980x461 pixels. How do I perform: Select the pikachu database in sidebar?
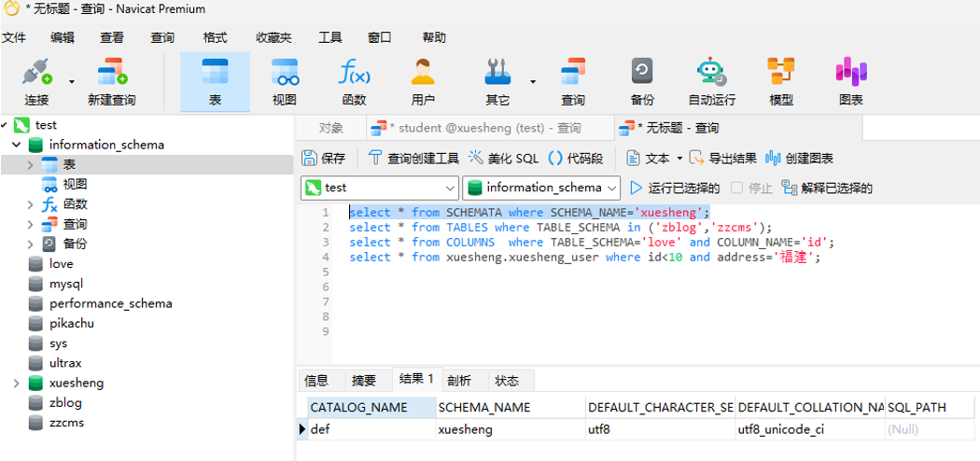click(71, 324)
